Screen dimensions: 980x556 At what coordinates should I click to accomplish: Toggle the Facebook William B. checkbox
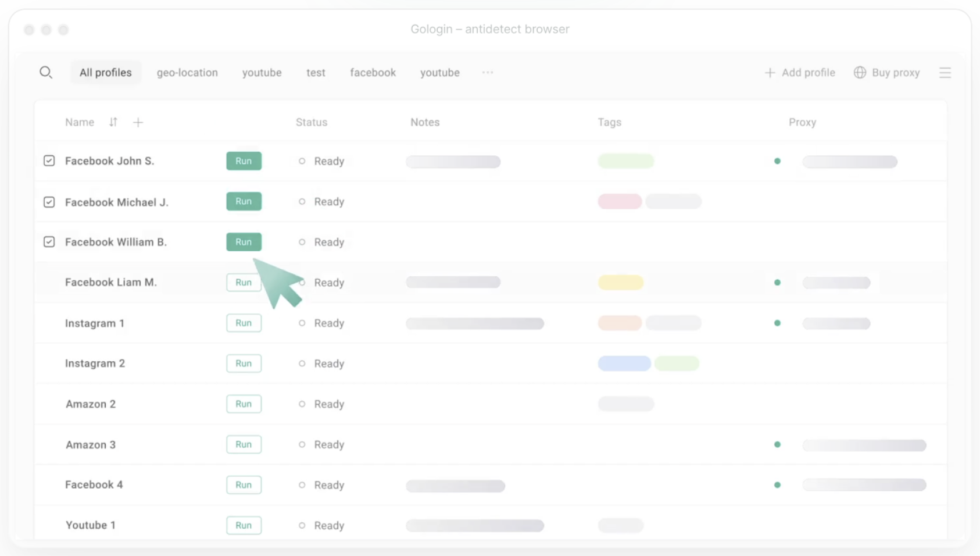(49, 242)
